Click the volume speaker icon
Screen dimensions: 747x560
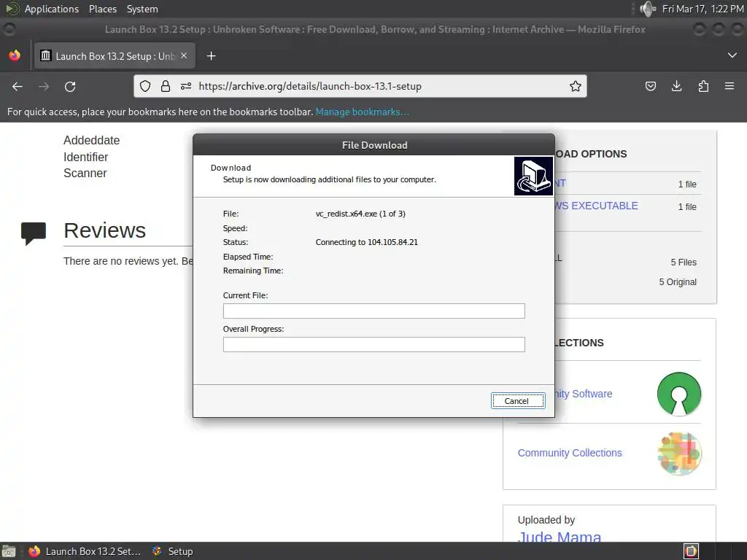[x=648, y=9]
